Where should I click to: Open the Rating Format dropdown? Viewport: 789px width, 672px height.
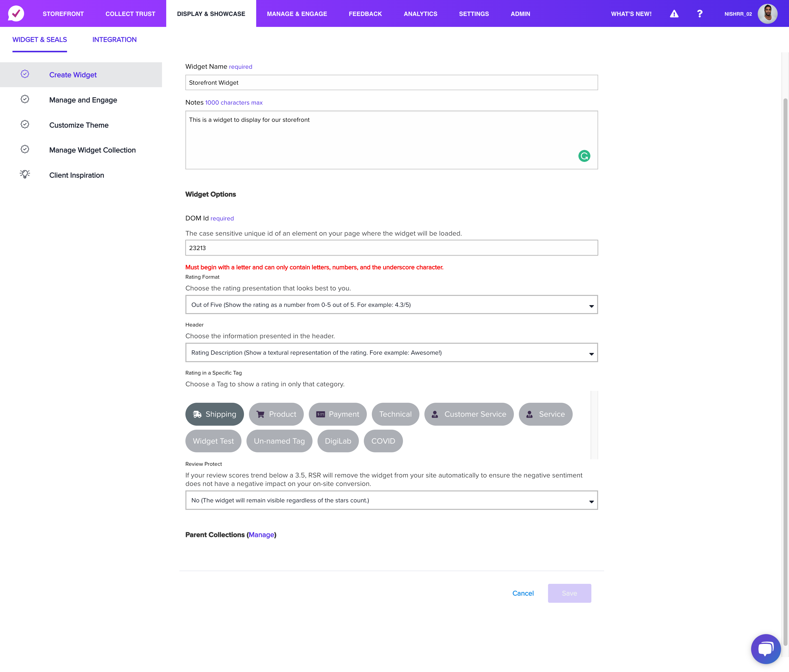click(x=392, y=305)
